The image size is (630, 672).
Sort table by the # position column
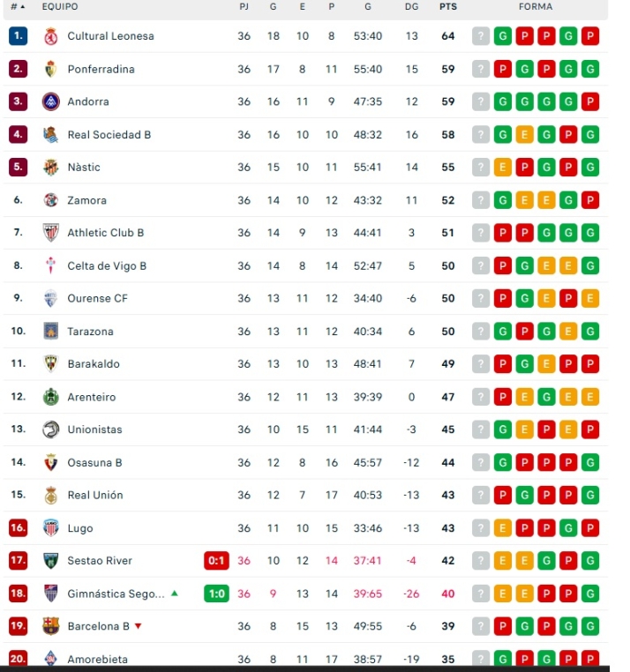pyautogui.click(x=18, y=7)
